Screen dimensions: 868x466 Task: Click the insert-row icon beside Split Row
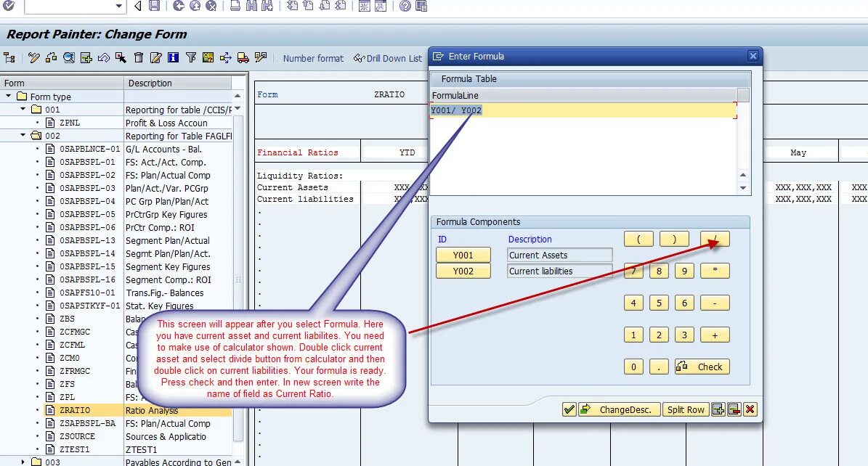[718, 409]
